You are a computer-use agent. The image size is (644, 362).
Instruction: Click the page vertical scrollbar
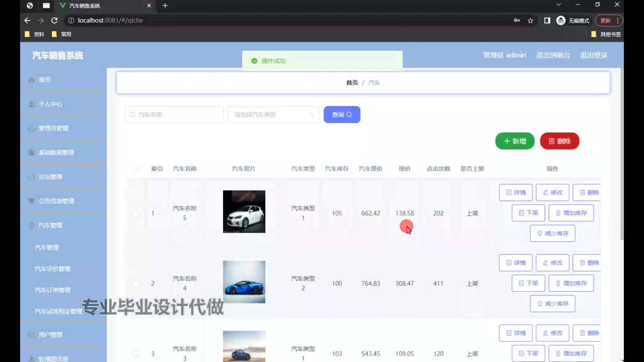coord(622,154)
